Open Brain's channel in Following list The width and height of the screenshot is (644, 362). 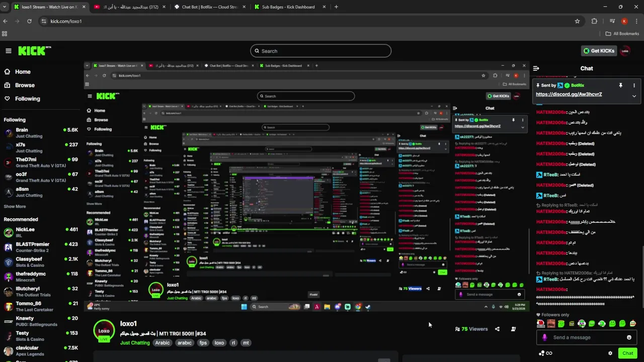point(40,133)
